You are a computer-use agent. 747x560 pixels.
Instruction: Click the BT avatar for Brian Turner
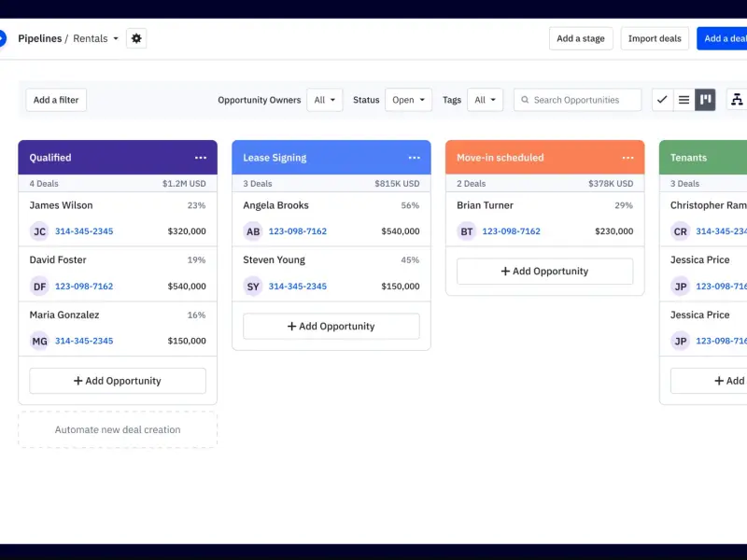[466, 231]
